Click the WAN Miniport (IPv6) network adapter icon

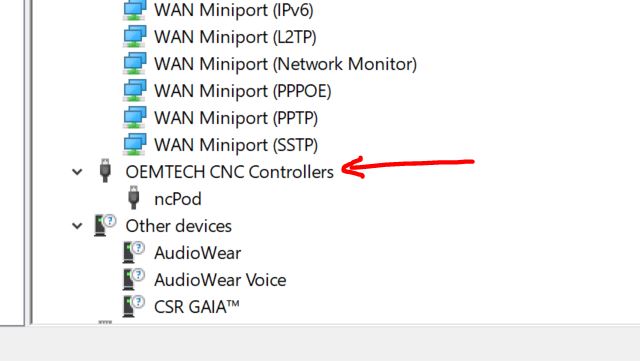pos(135,10)
